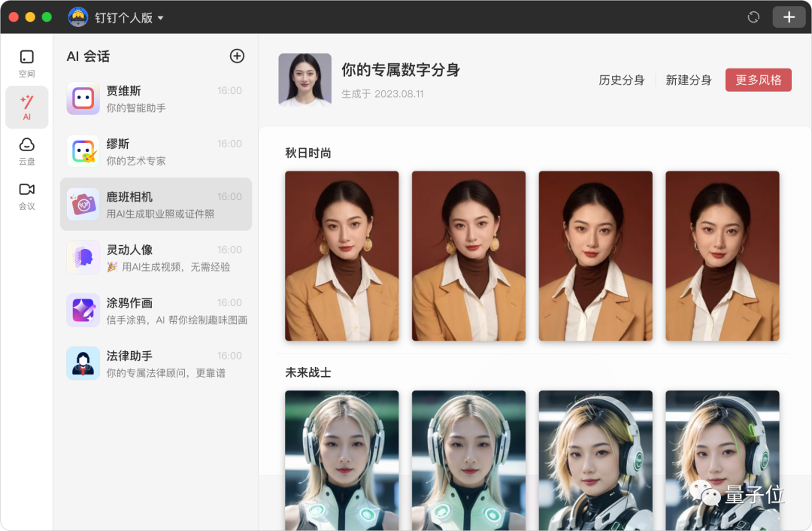The width and height of the screenshot is (812, 531).
Task: View 历史分身 history avatars
Action: [622, 79]
